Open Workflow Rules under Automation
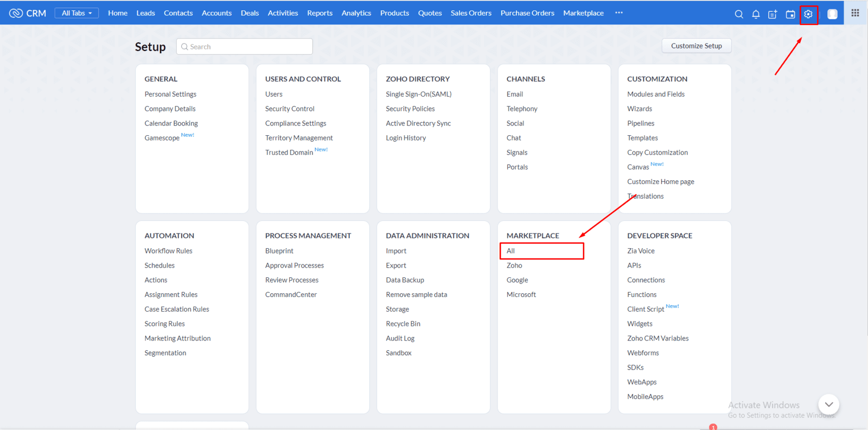 pyautogui.click(x=168, y=251)
